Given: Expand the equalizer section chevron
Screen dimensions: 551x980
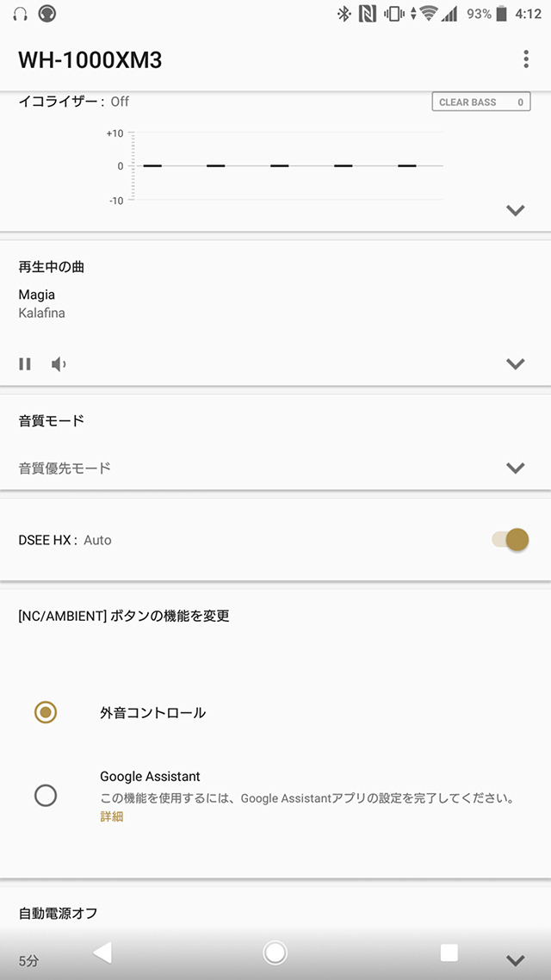Looking at the screenshot, I should coord(515,210).
